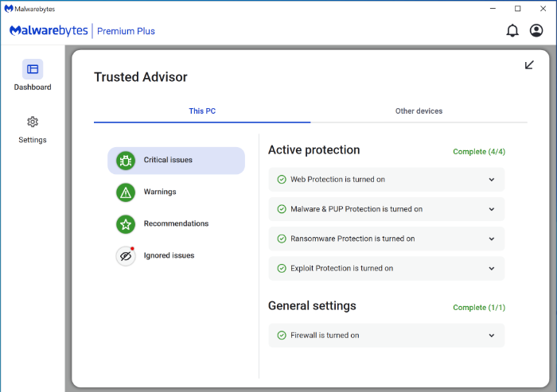Click the Ignored issues crossed-eye icon
Viewport: 557px width, 392px height.
(126, 256)
